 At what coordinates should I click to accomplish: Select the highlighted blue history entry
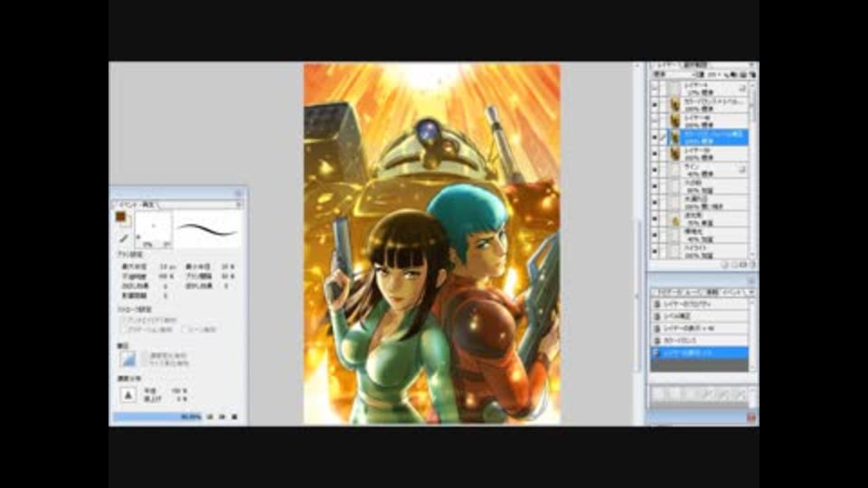pyautogui.click(x=700, y=353)
